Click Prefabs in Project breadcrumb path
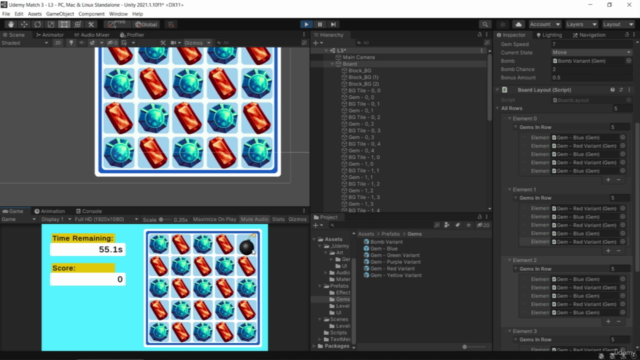This screenshot has height=360, width=640. click(x=391, y=234)
